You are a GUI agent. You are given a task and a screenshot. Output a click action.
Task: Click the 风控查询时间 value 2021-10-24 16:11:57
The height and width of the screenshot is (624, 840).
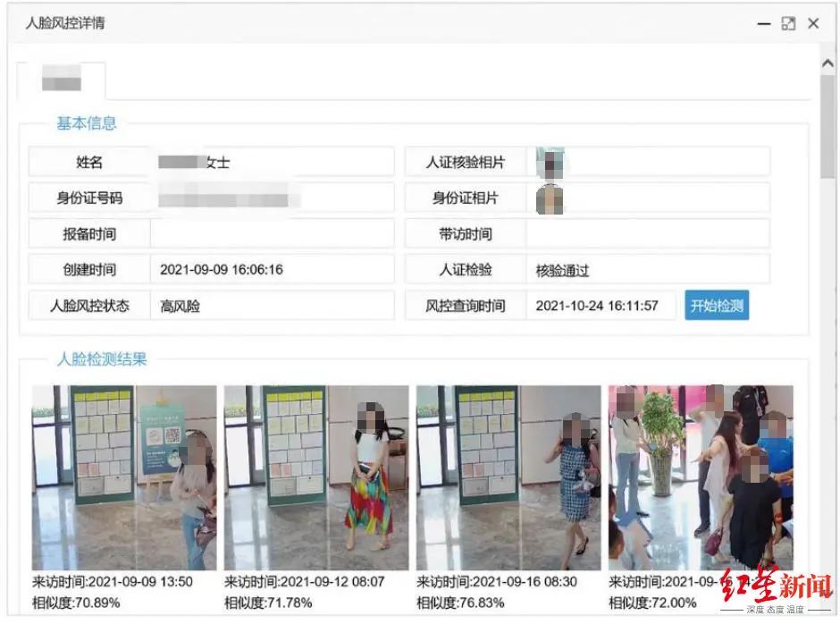[x=597, y=306]
